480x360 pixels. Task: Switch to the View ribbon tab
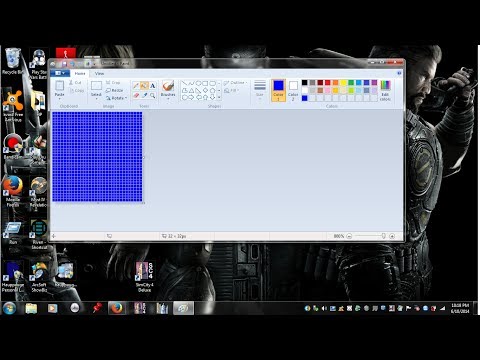coord(99,73)
